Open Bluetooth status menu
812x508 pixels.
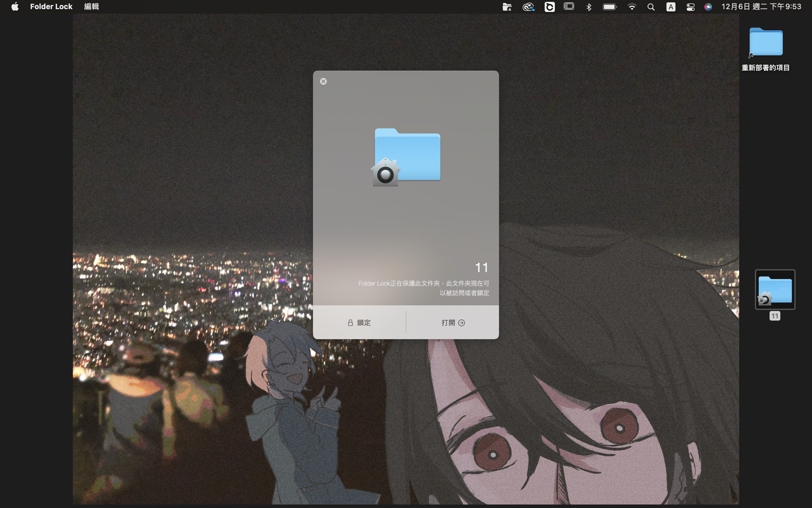[x=589, y=7]
